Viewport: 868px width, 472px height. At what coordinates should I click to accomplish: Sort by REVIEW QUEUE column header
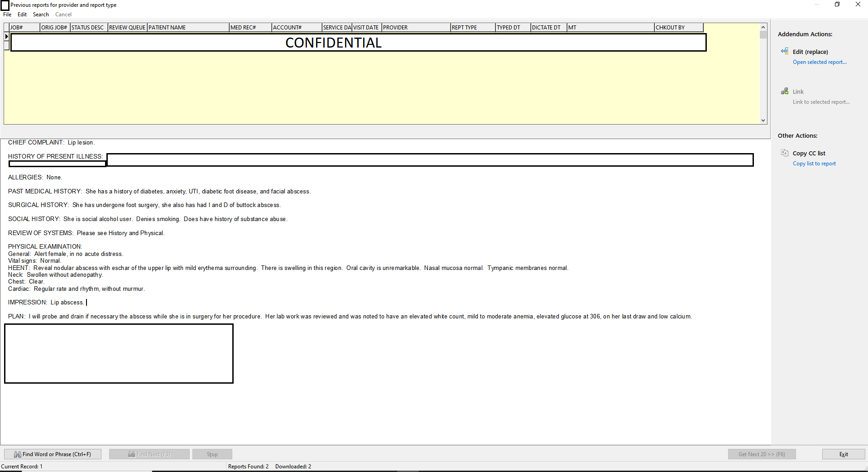tap(128, 28)
